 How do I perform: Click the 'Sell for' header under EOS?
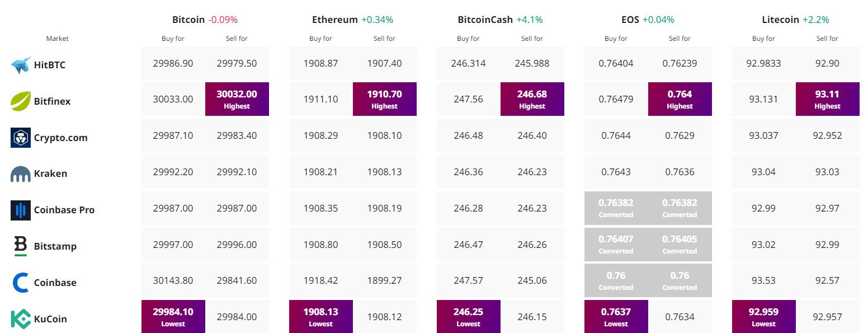[x=680, y=38]
